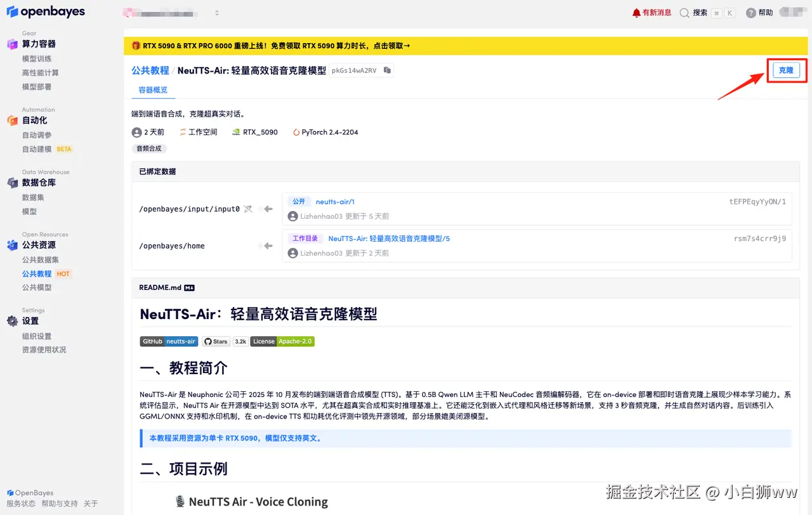812x515 pixels.
Task: Click dataset ID tEFPEqyYyON/1
Action: pos(757,202)
